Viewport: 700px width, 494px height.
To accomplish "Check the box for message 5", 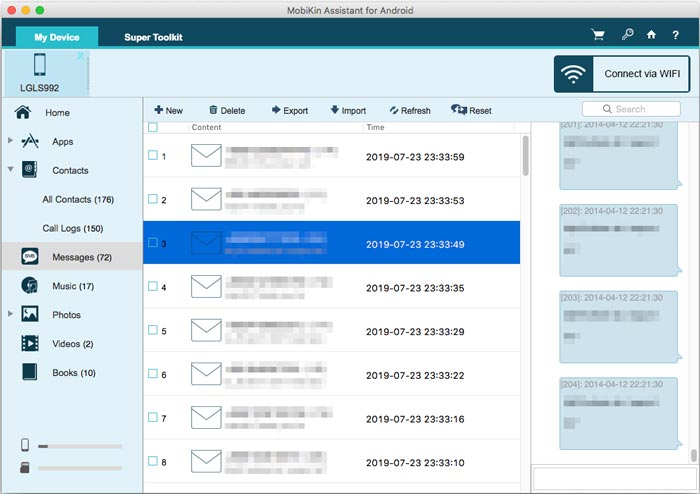I will 153,330.
